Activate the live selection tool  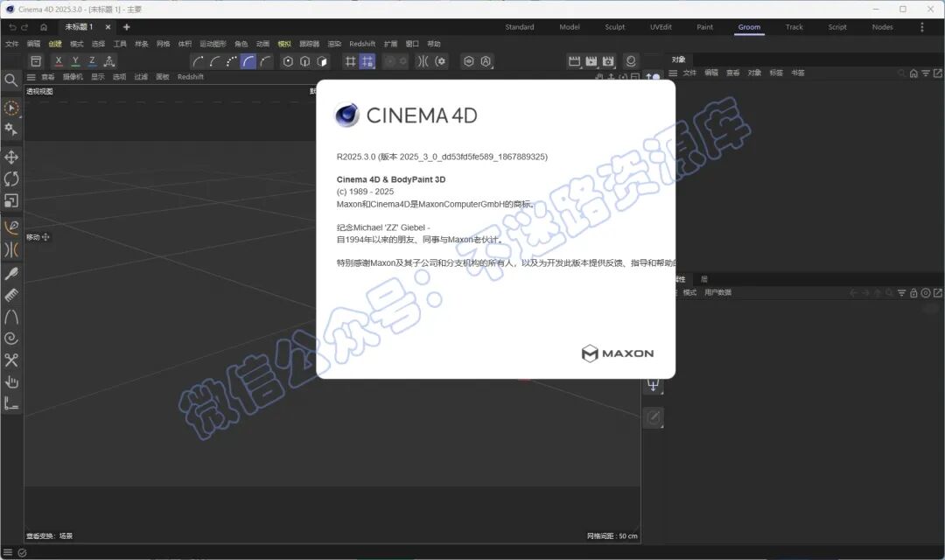10,108
